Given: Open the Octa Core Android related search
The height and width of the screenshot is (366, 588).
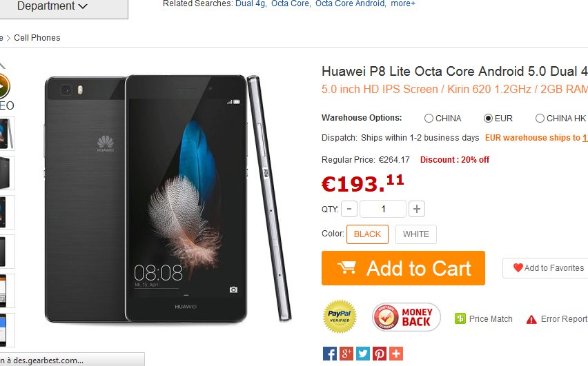Looking at the screenshot, I should 351,3.
